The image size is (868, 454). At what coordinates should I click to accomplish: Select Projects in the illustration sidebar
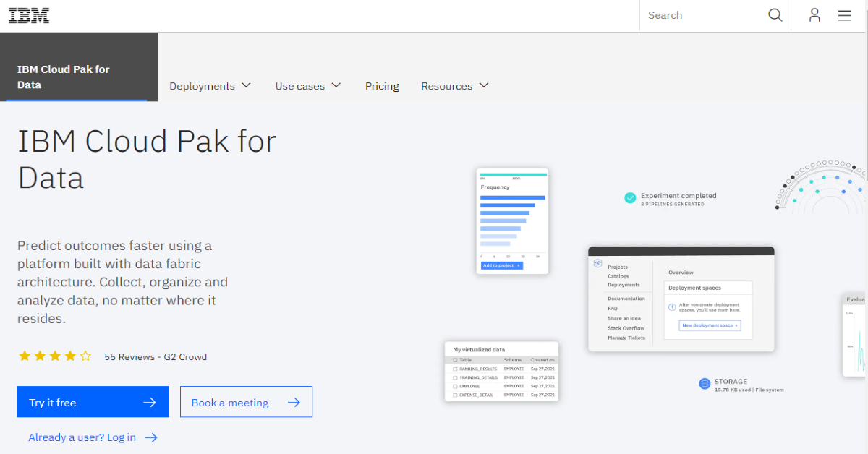point(618,267)
